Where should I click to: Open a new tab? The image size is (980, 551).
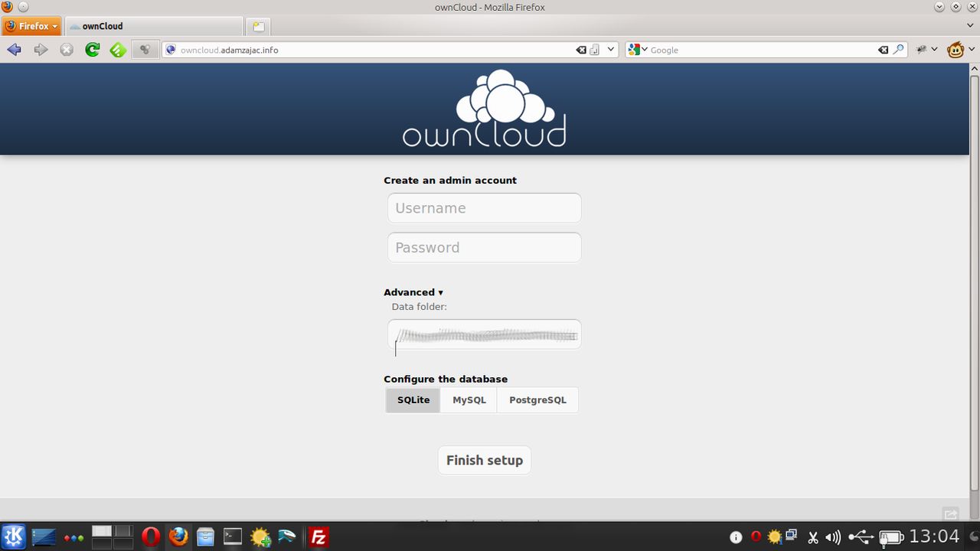click(x=258, y=26)
